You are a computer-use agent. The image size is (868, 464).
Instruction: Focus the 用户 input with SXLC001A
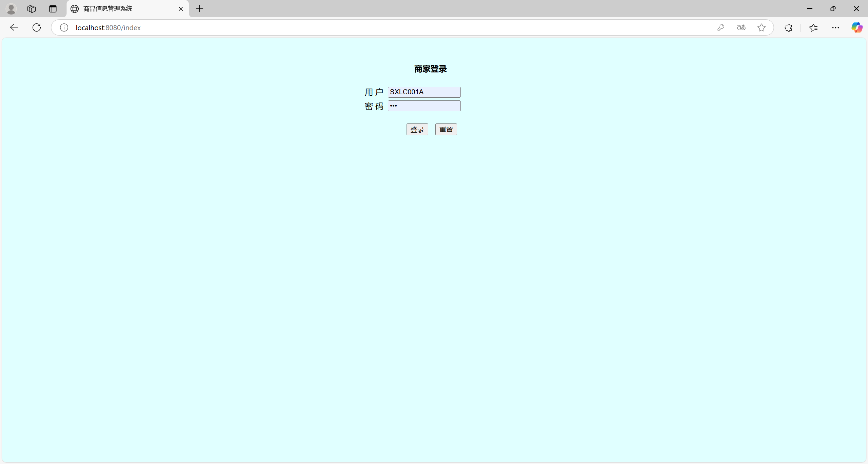[x=424, y=92]
